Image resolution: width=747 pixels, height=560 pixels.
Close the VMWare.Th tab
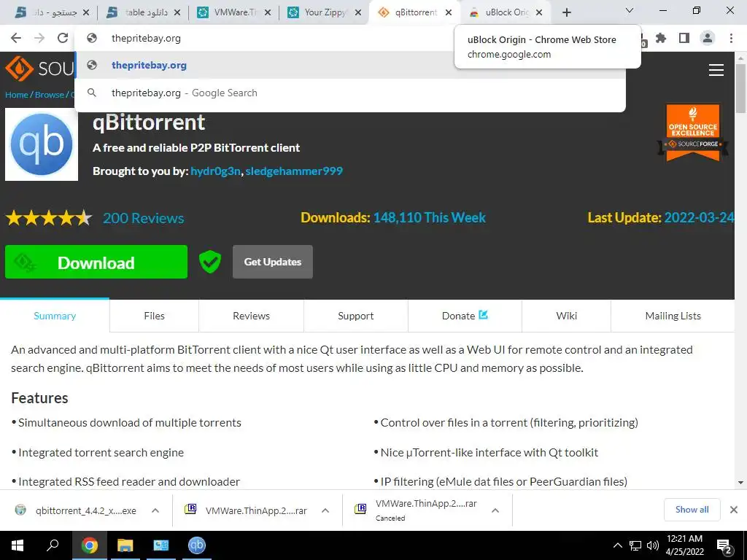(268, 13)
